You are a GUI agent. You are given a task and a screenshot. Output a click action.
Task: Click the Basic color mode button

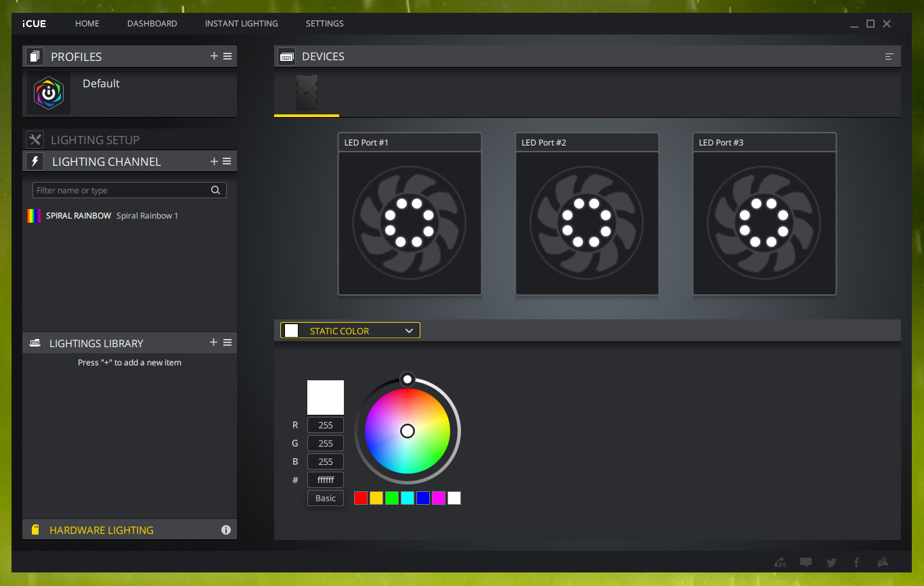326,498
